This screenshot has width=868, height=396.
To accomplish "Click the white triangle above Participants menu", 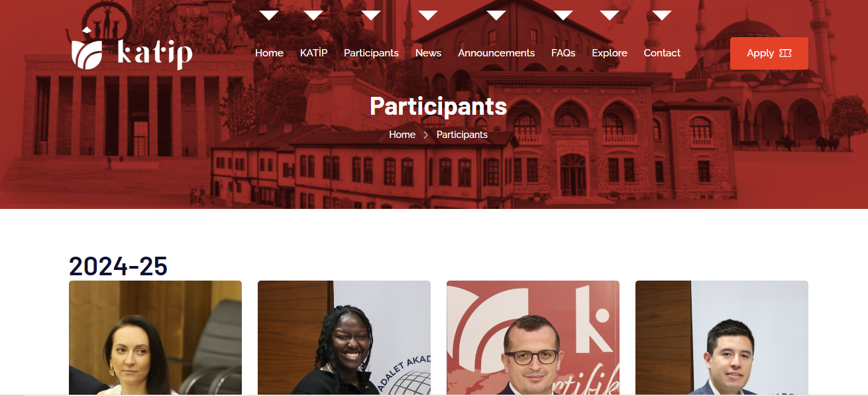I will click(371, 15).
